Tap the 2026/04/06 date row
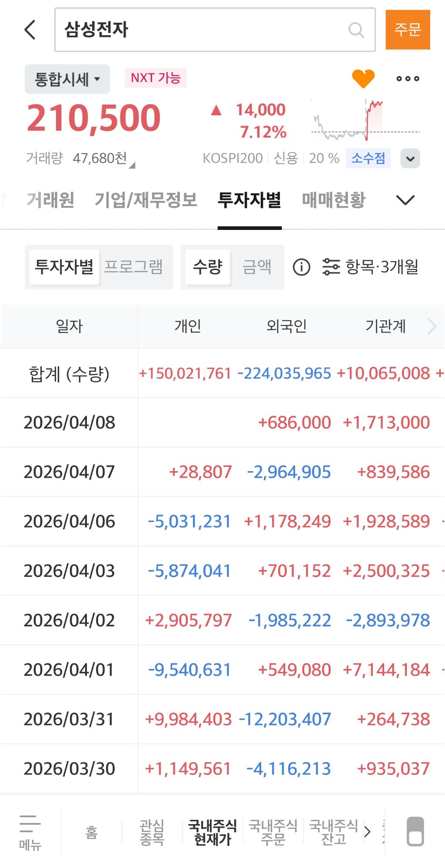The width and height of the screenshot is (445, 868). click(69, 522)
